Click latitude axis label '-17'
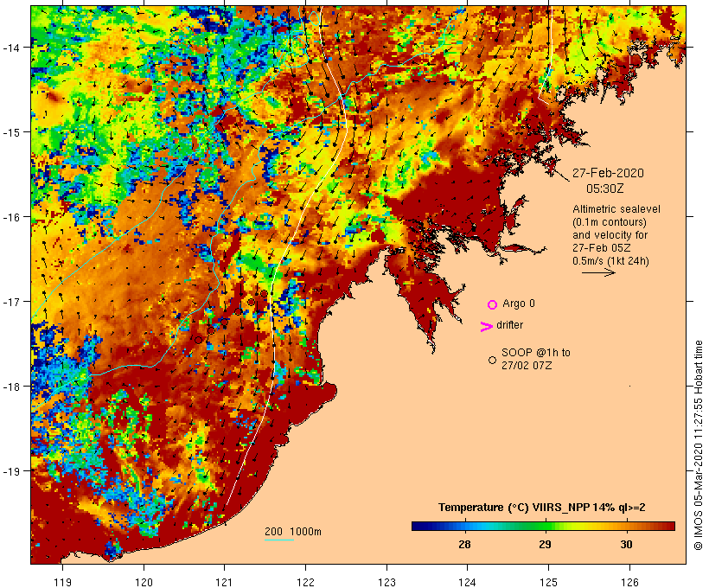The width and height of the screenshot is (709, 588). pos(10,301)
